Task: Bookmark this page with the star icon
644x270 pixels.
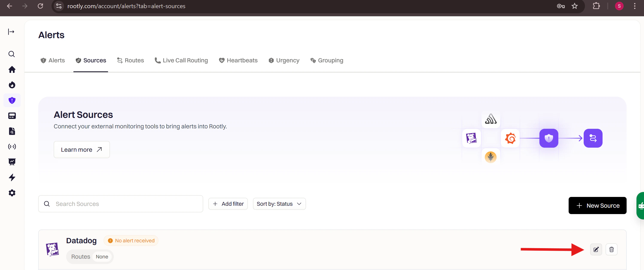Action: (574, 6)
